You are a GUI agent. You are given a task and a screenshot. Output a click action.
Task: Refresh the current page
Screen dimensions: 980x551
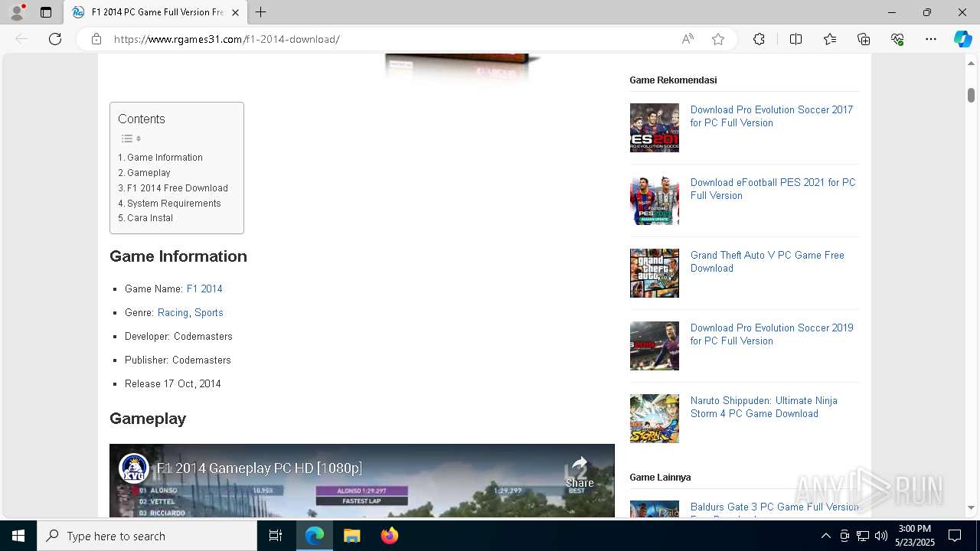click(55, 39)
